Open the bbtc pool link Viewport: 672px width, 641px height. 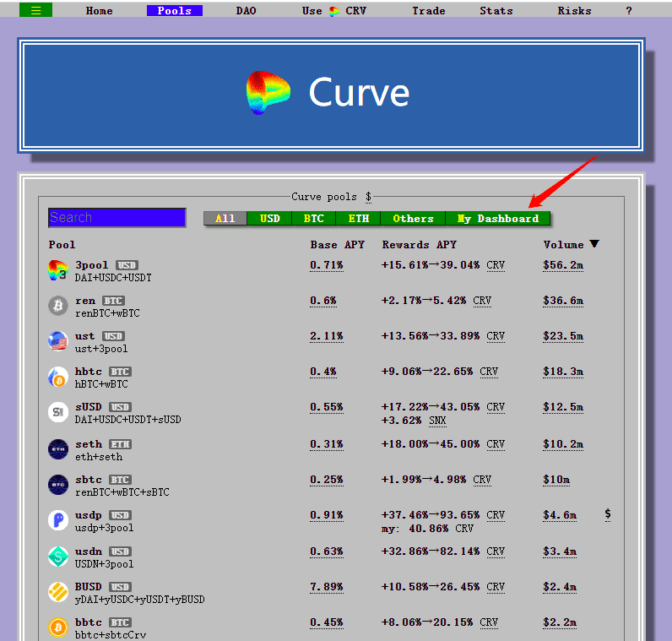tap(89, 622)
